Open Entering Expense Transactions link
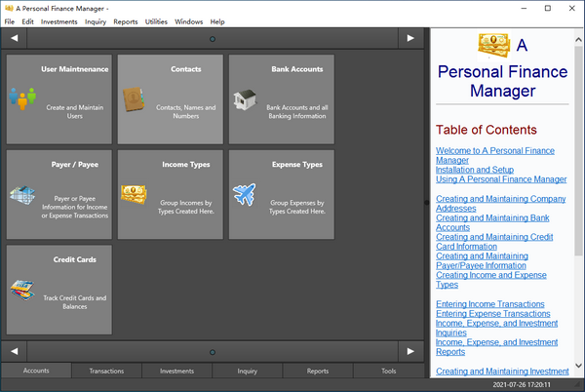585x392 pixels. coord(492,314)
